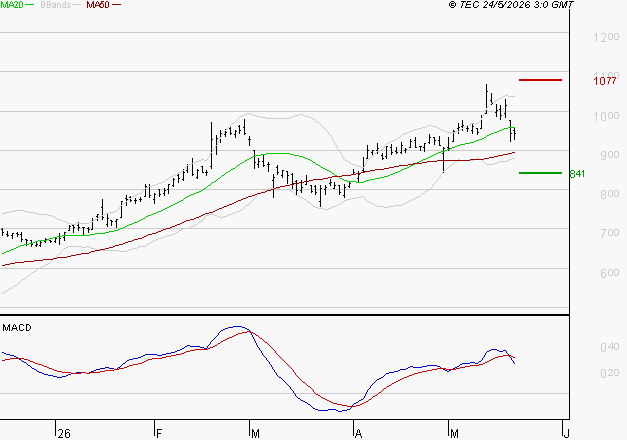
Task: Click the green 841 price label
Action: [x=577, y=174]
